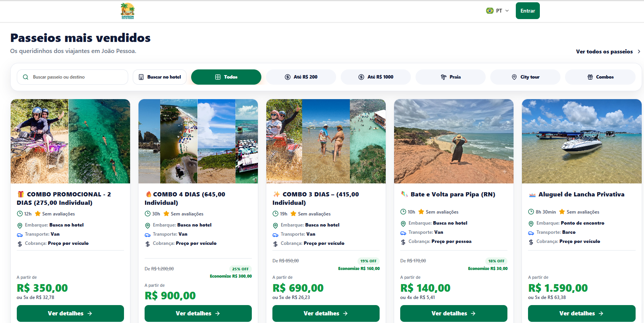The height and width of the screenshot is (323, 644).
Task: Toggle the Até R$ 1000 price filter
Action: coord(376,77)
